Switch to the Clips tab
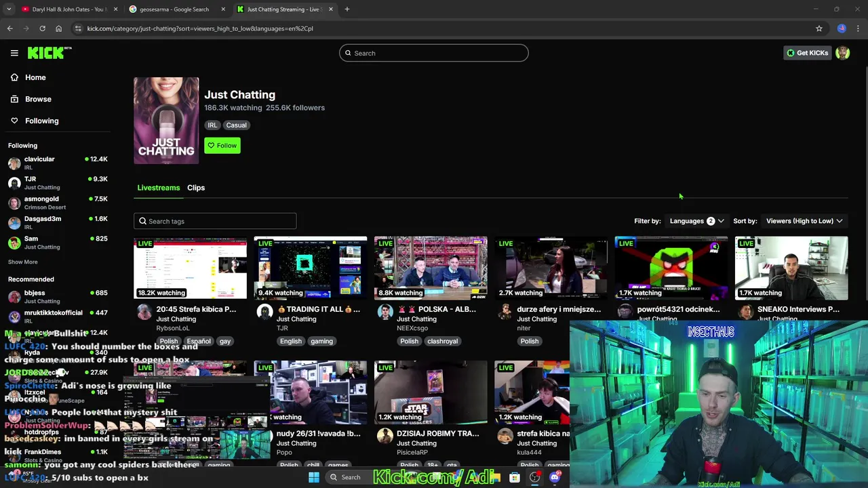The height and width of the screenshot is (488, 868). tap(196, 188)
